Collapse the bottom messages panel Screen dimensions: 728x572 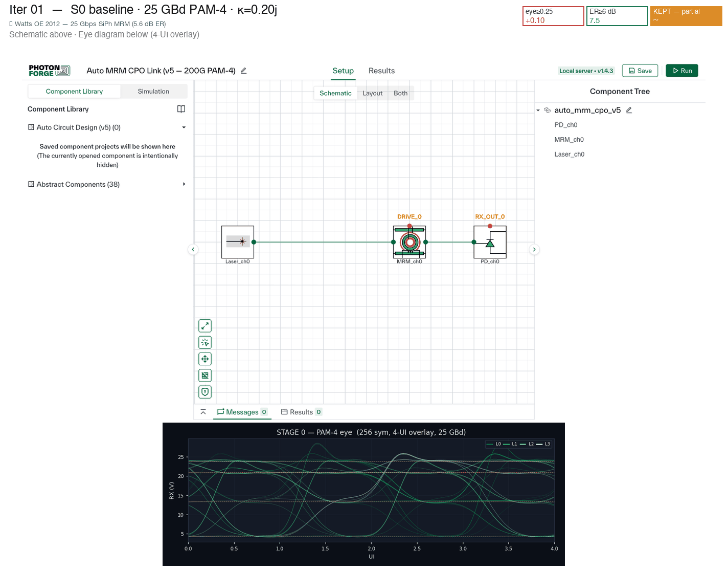[203, 412]
